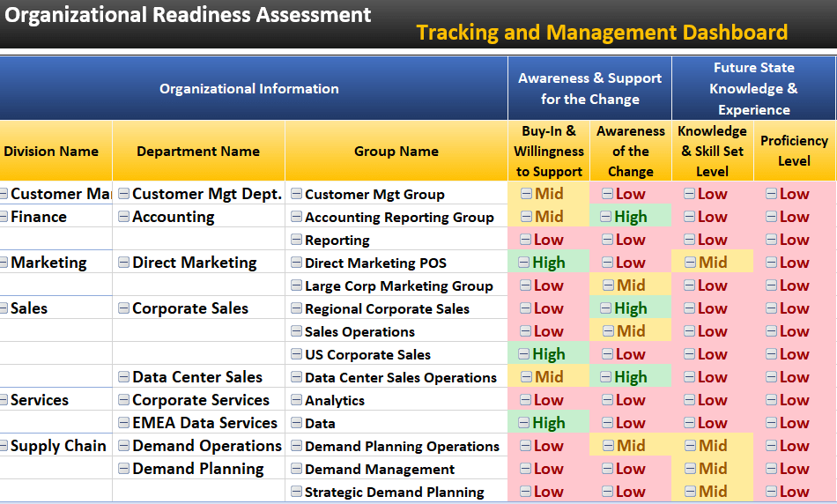
Task: Click the High Awareness cell for Regional Corporate Sales
Action: click(x=631, y=308)
